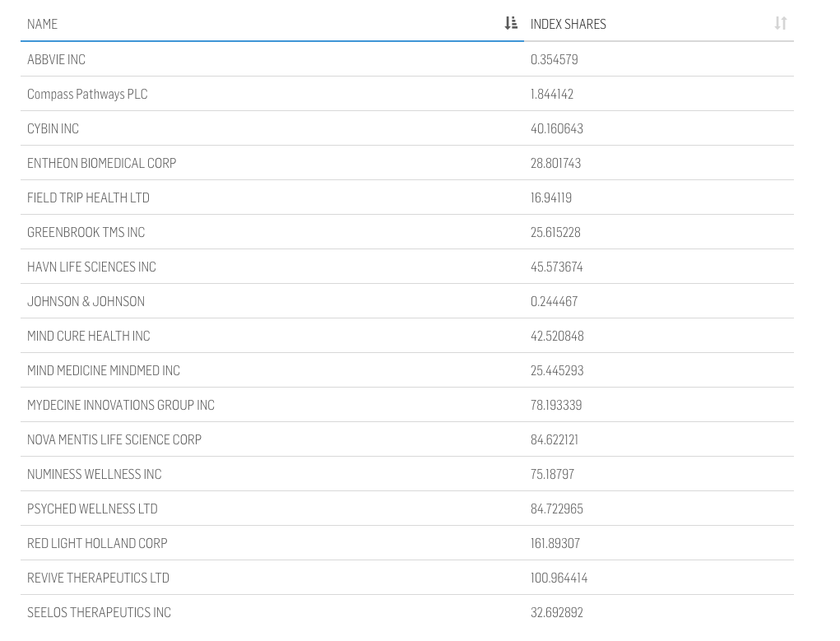Select NOVA MENTIS LIFE SCIENCE CORP cell
The height and width of the screenshot is (641, 840).
(114, 440)
